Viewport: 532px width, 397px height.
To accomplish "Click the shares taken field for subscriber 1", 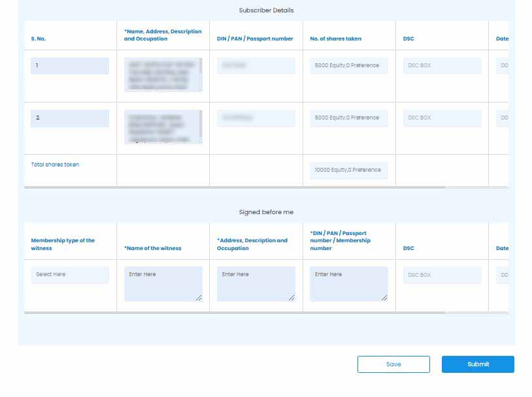I will (348, 66).
